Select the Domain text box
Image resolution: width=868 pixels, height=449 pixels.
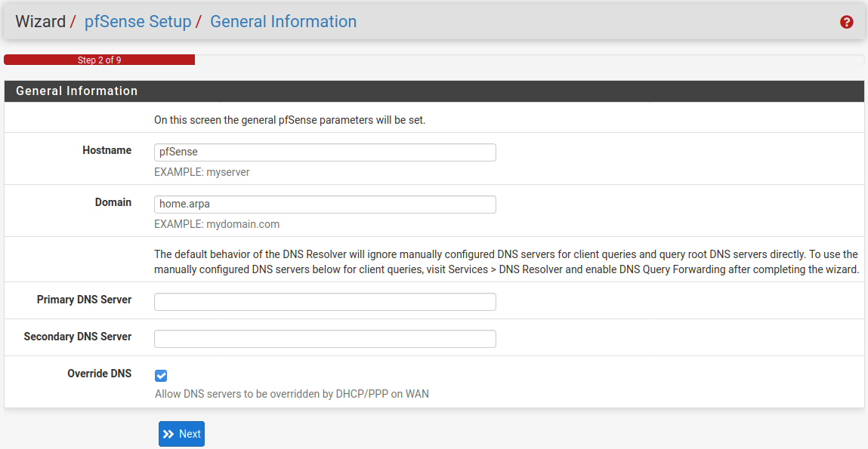click(325, 205)
